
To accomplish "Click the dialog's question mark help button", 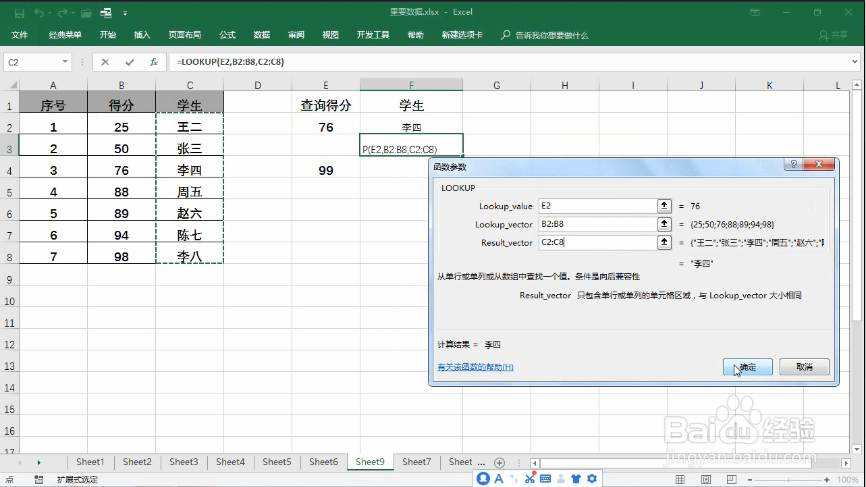I will (793, 164).
